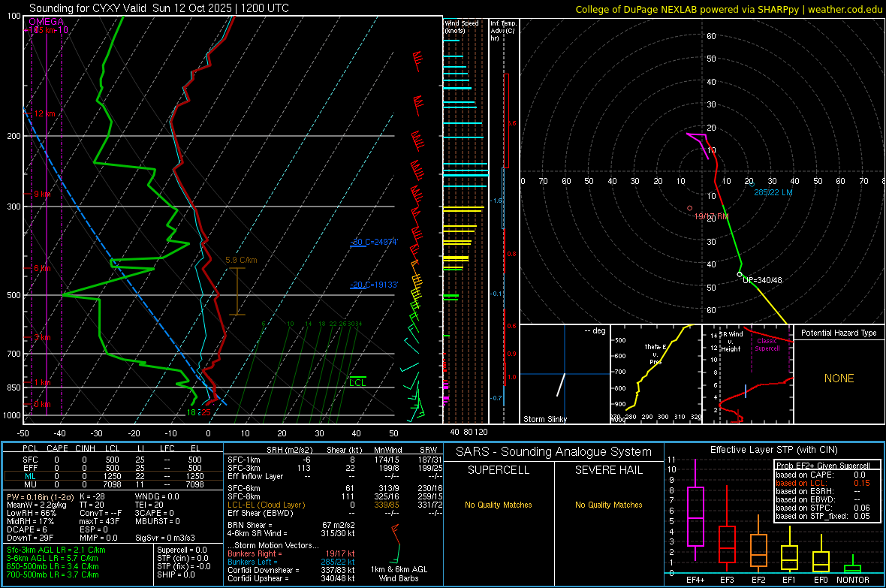Screen dimensions: 886x588
Task: Click the 'K = -28' index value
Action: point(93,496)
